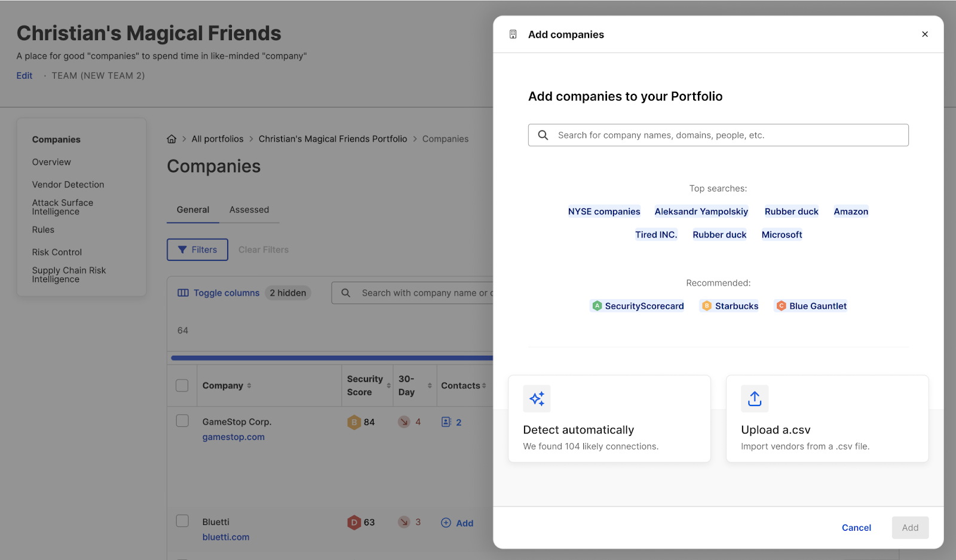
Task: Click the 64 companies count
Action: (x=183, y=331)
